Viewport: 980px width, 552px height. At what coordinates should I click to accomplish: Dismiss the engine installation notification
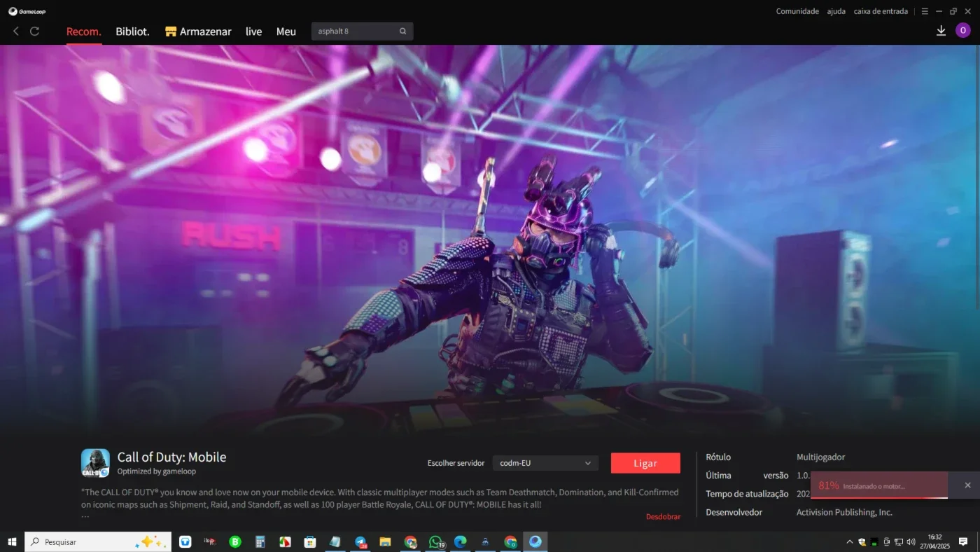click(x=967, y=485)
